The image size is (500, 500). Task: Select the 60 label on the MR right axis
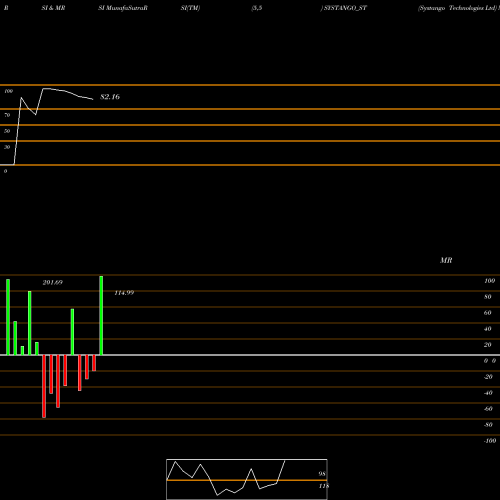click(x=488, y=313)
